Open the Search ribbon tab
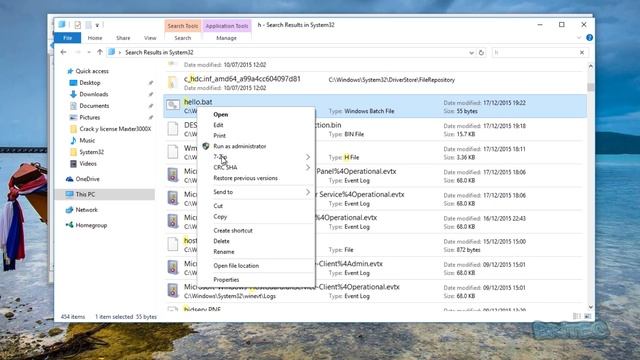This screenshot has height=360, width=640. tap(182, 38)
